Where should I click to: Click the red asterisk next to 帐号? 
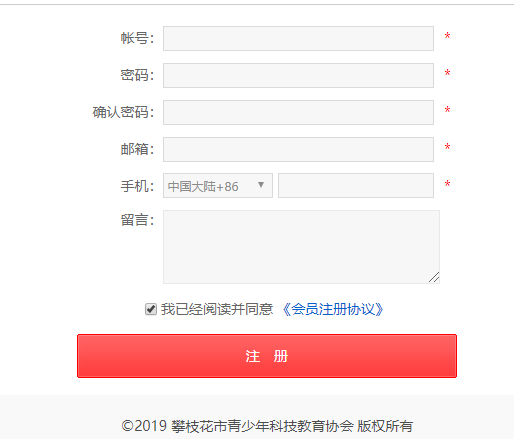[447, 36]
